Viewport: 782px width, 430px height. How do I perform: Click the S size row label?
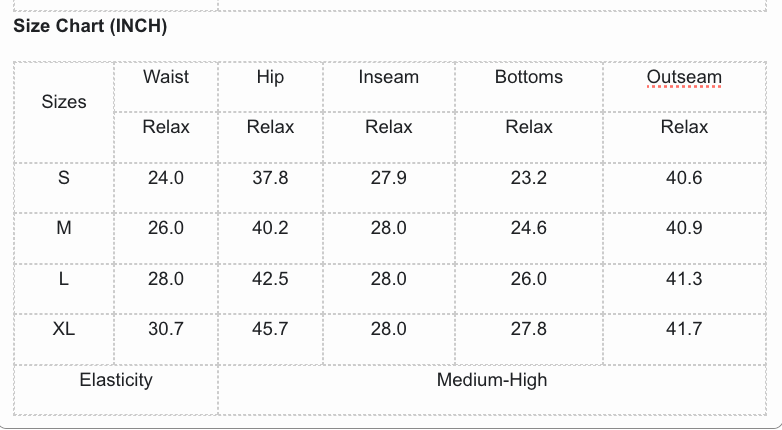[64, 178]
